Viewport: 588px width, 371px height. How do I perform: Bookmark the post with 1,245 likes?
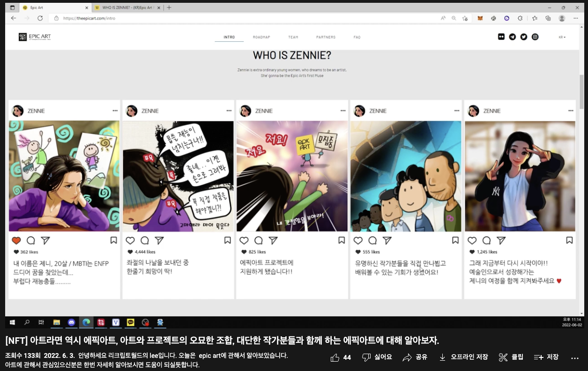pos(569,240)
